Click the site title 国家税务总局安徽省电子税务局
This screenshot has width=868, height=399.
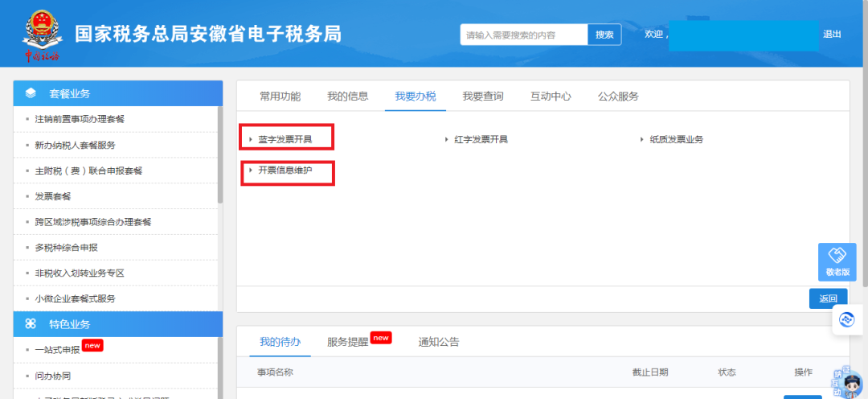tap(208, 34)
